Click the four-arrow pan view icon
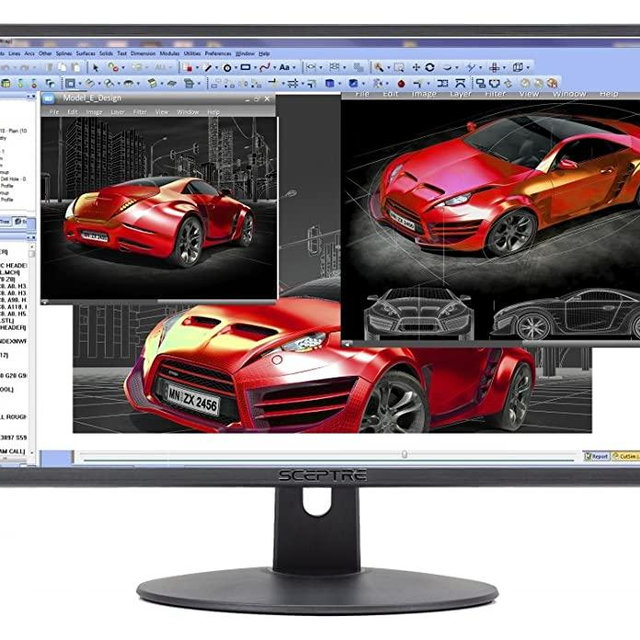 pos(416,67)
